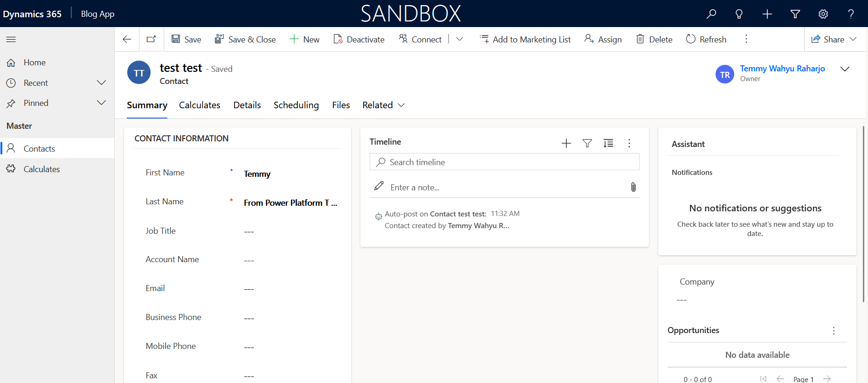Expand the header chevron beside Owner
Viewport: 868px width, 383px height.
coord(845,69)
